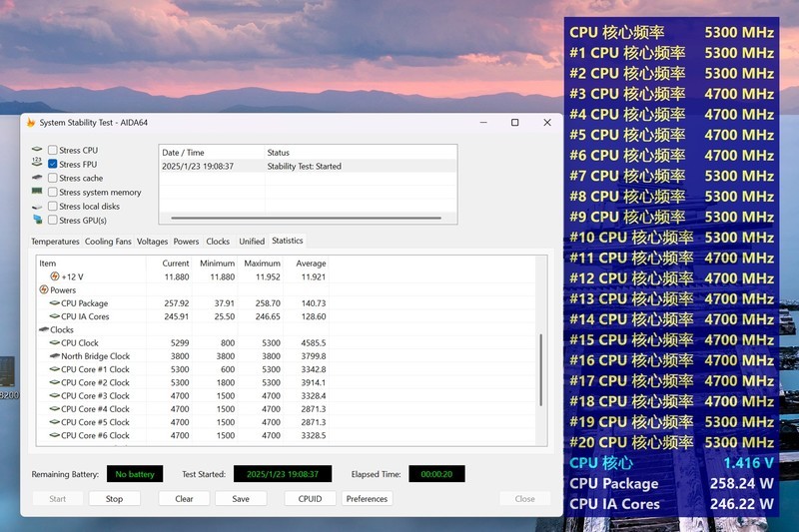Open the Cooling Fans tab
799x532 pixels.
pos(108,242)
